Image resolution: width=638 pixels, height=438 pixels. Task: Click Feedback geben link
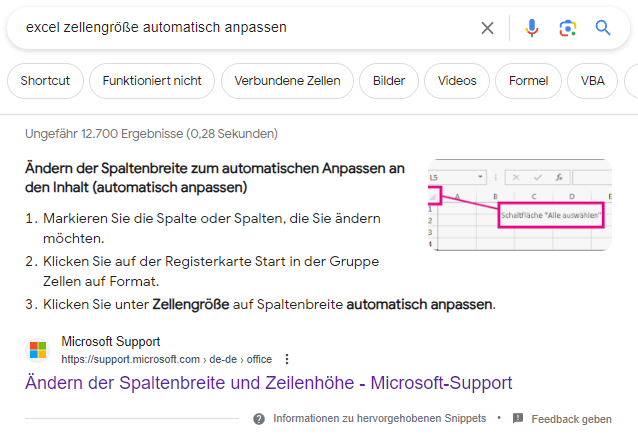point(571,418)
